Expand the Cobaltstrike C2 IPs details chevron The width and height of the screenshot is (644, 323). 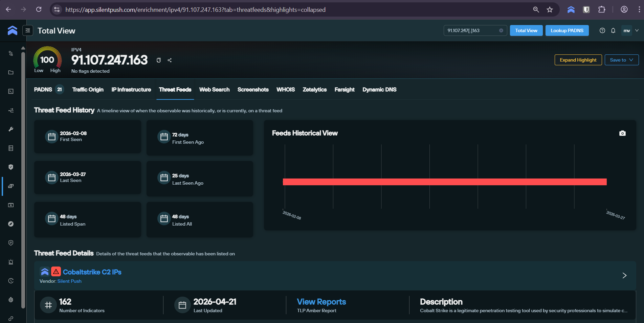click(x=624, y=275)
